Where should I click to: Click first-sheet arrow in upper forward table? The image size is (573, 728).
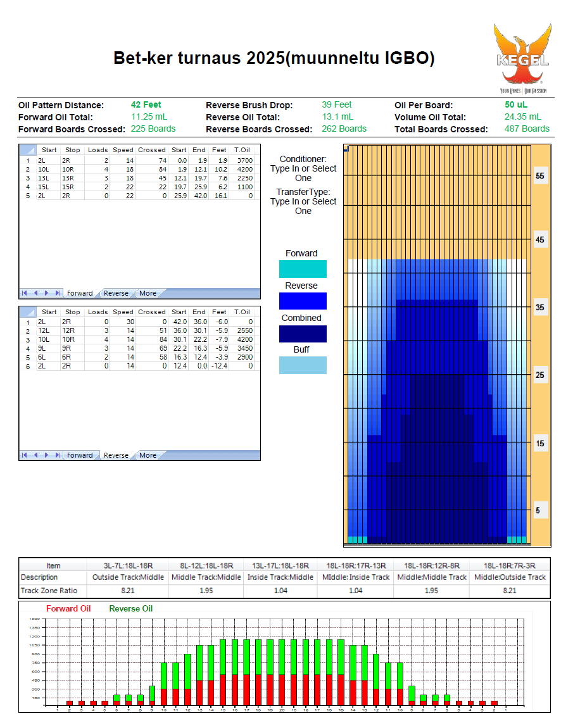(25, 293)
